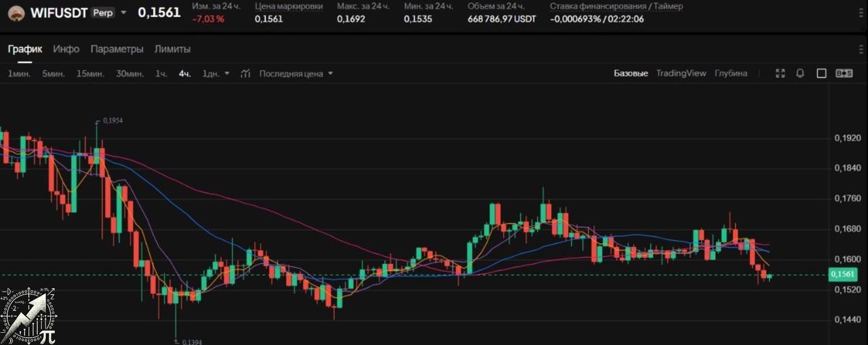Open the Лимиты tab
This screenshot has width=868, height=345.
(172, 49)
